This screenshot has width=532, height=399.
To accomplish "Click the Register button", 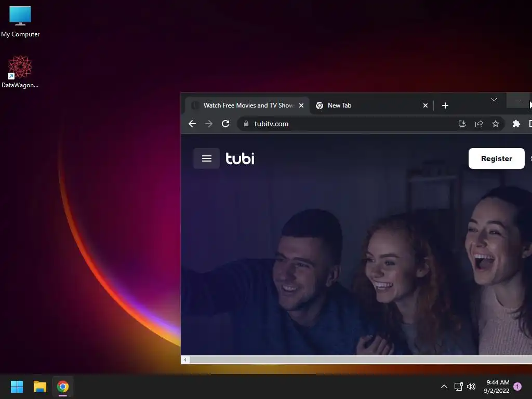I will pyautogui.click(x=496, y=158).
